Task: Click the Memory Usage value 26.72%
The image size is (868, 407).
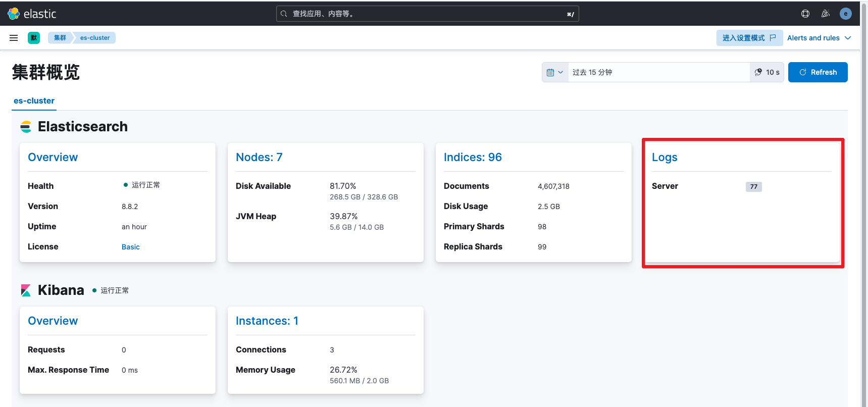Action: [343, 370]
